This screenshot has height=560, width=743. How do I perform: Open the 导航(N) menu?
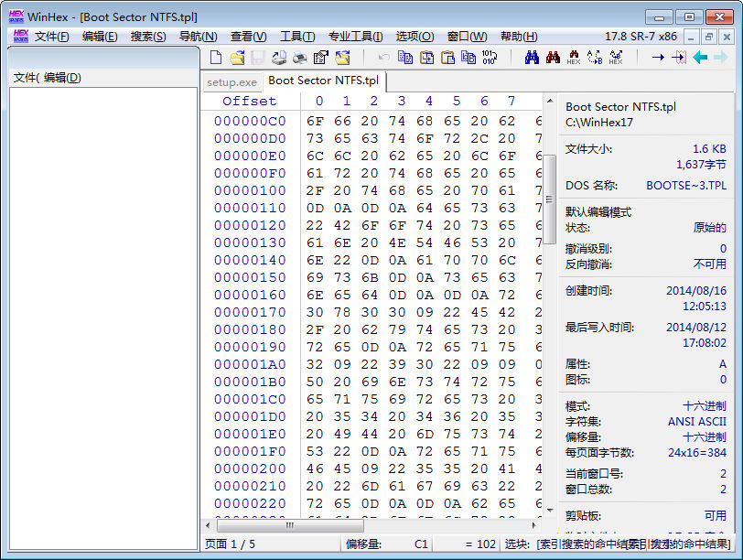pyautogui.click(x=198, y=37)
